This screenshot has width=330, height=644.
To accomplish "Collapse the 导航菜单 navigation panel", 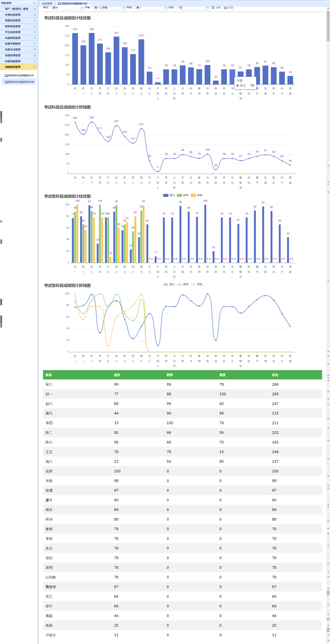I will pos(34,3).
